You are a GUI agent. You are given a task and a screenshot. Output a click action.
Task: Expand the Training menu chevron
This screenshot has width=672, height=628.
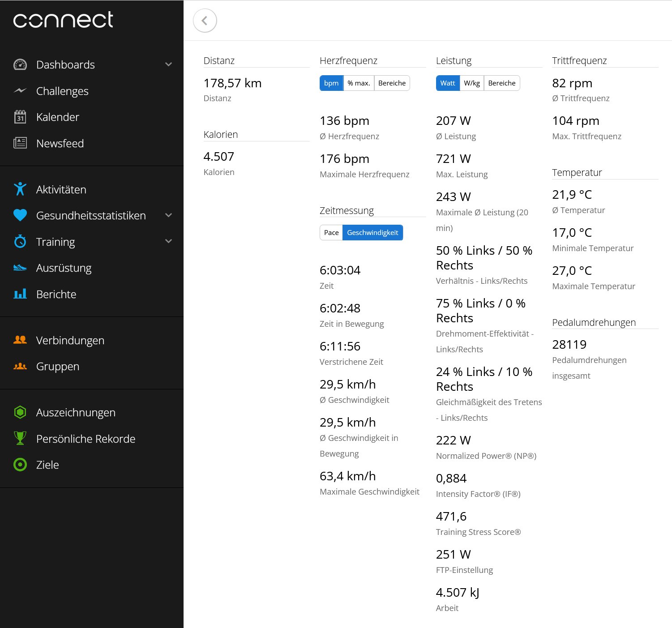pyautogui.click(x=168, y=242)
